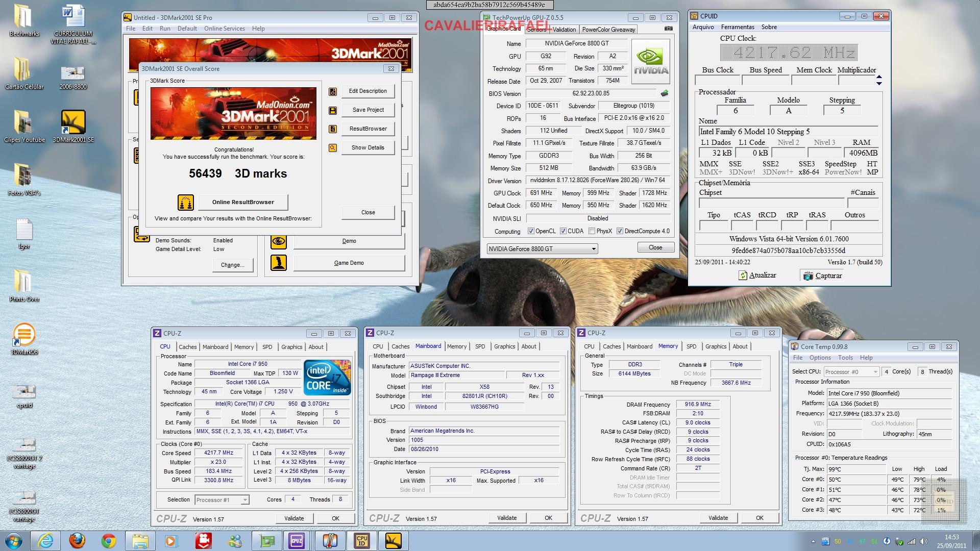
Task: Switch to PowerColor Giveaway tab in GPU-Z
Action: coord(608,30)
